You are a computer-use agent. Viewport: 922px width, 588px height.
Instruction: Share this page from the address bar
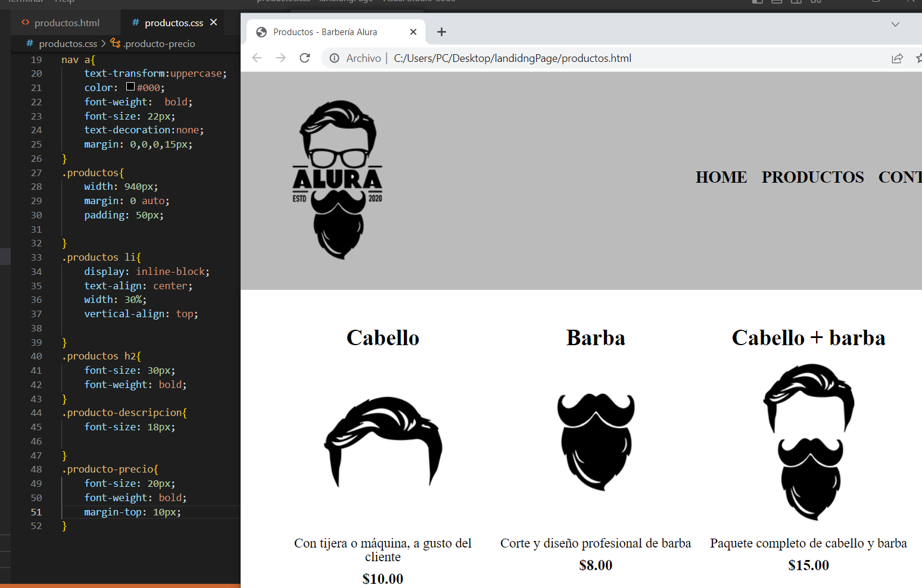tap(897, 58)
